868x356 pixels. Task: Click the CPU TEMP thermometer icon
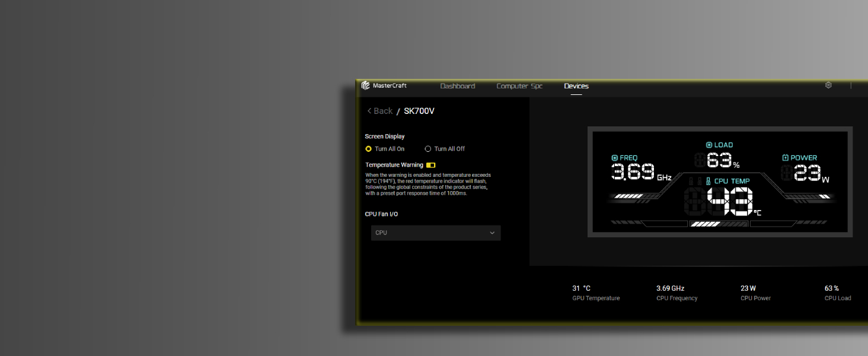[x=708, y=182]
